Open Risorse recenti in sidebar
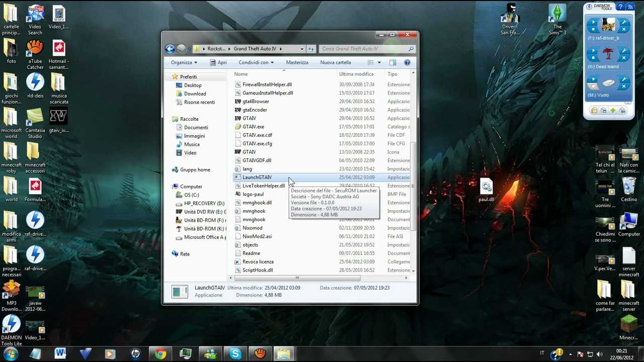The height and width of the screenshot is (362, 644). pyautogui.click(x=199, y=102)
